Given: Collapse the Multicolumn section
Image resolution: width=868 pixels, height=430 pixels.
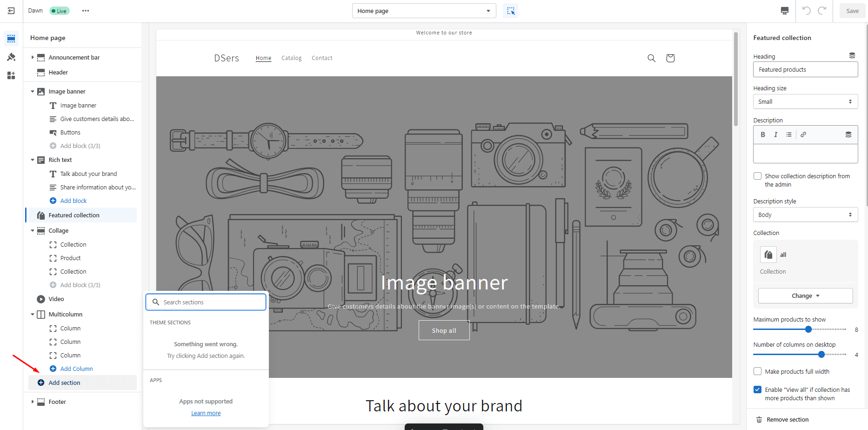Looking at the screenshot, I should 33,314.
